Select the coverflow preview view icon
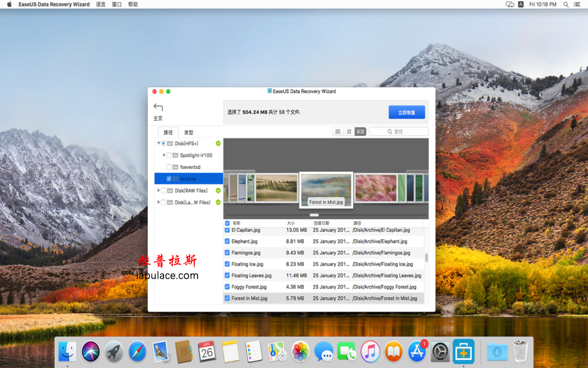The width and height of the screenshot is (588, 368). tap(359, 131)
